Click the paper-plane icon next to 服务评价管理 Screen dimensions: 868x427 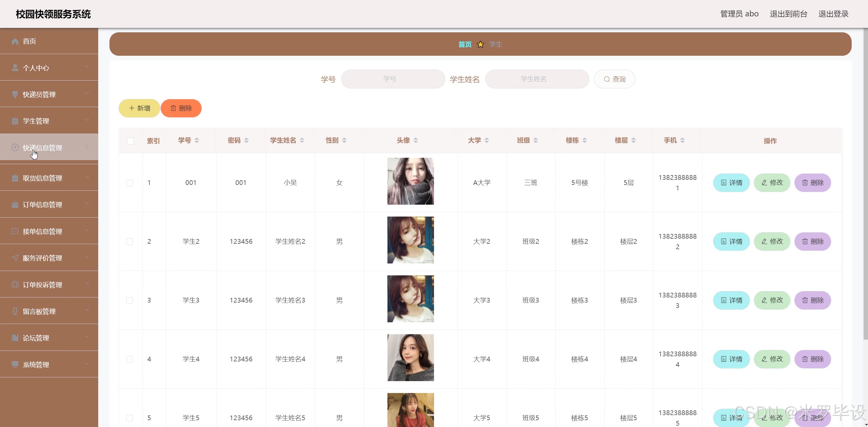click(15, 258)
